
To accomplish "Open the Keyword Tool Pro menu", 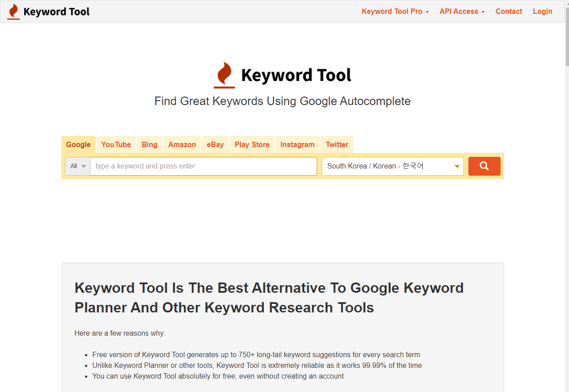I will (395, 12).
